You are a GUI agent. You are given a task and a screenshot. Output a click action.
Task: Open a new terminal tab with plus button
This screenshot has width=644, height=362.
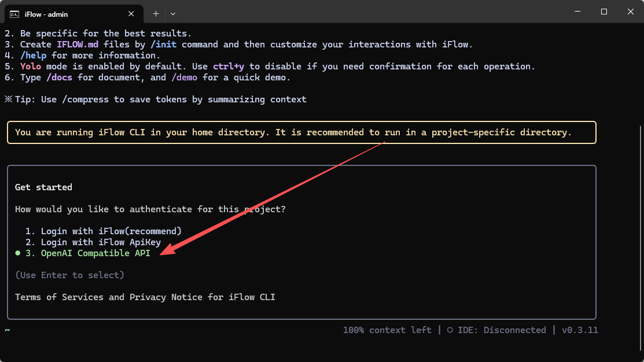tap(156, 13)
